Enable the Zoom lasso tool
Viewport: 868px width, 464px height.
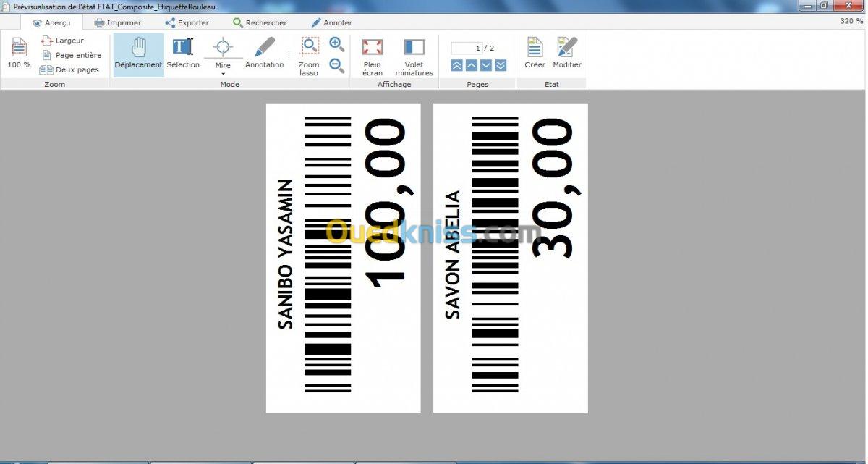[309, 56]
